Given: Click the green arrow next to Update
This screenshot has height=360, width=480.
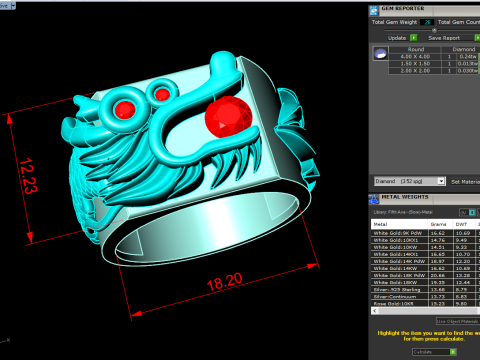Looking at the screenshot, I should 413,38.
